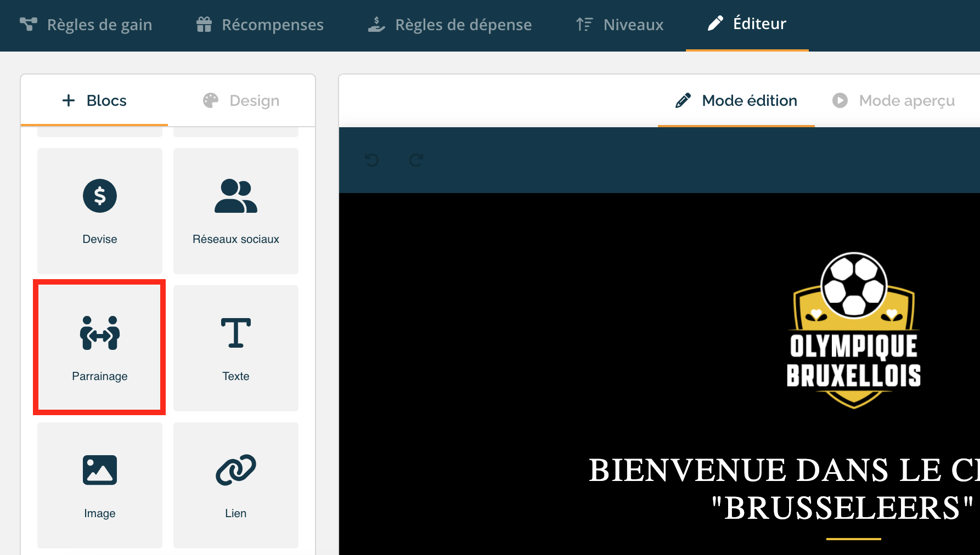Click the undo arrow icon
Screen dimensions: 980x555
pos(372,160)
